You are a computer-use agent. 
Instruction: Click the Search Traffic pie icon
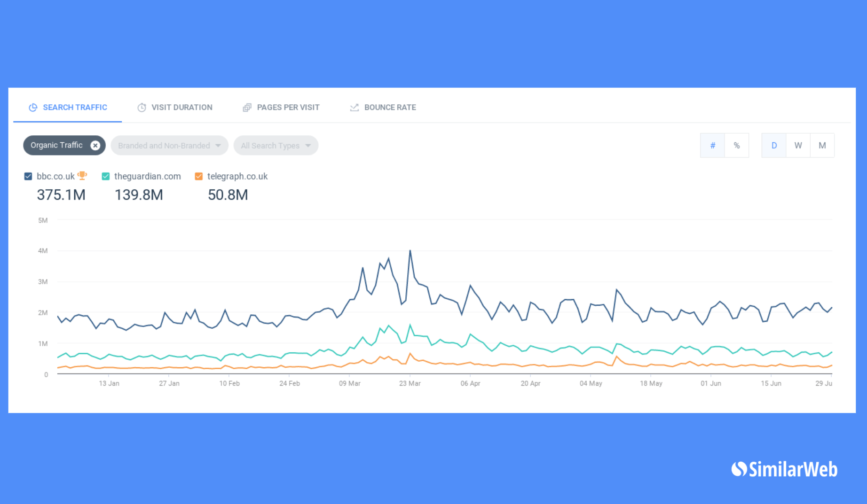click(33, 108)
